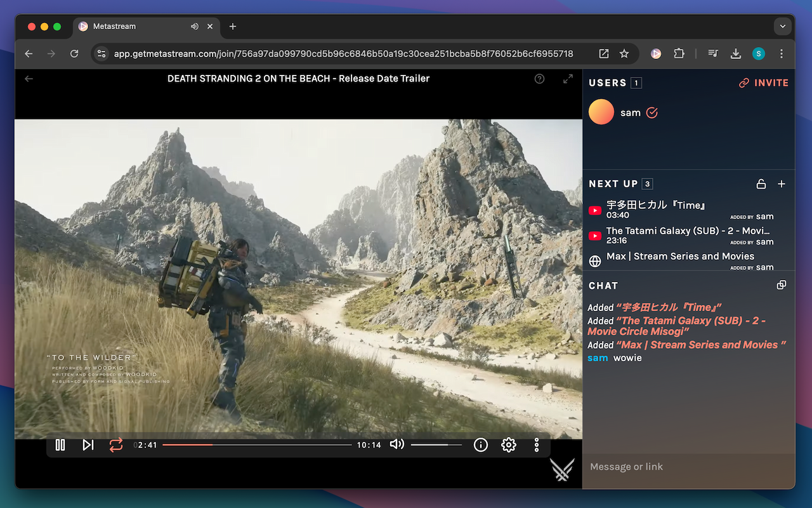Click the 23:16 duration of Tatami Galaxy

617,241
